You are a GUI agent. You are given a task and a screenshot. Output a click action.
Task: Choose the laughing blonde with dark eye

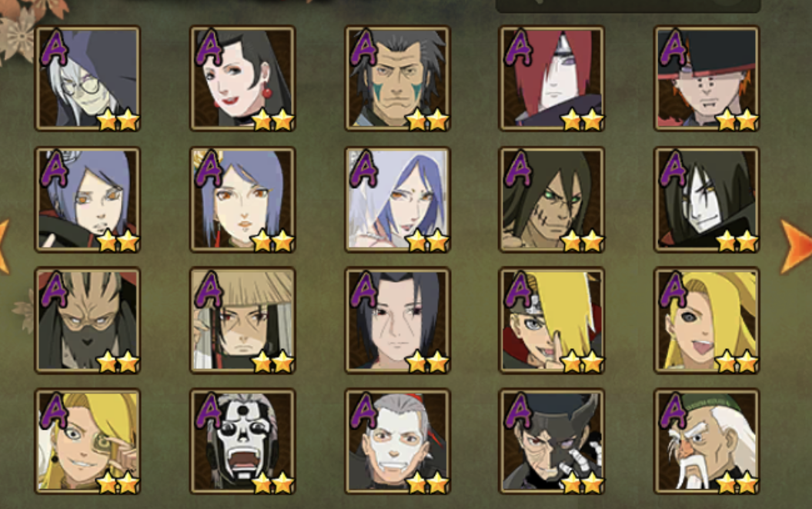tap(707, 320)
